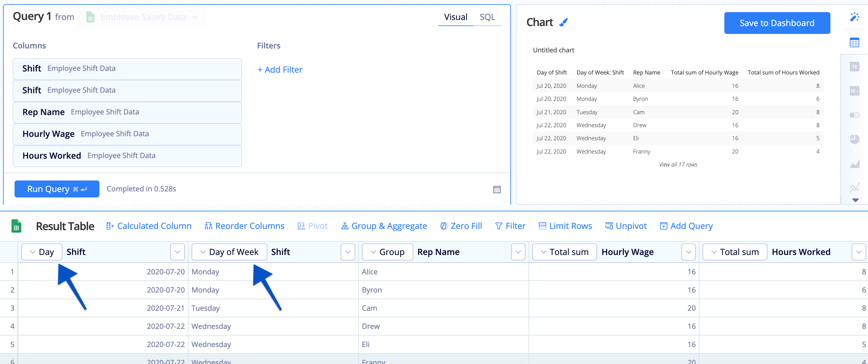The image size is (868, 364).
Task: Click the Add Filter link
Action: (x=280, y=69)
